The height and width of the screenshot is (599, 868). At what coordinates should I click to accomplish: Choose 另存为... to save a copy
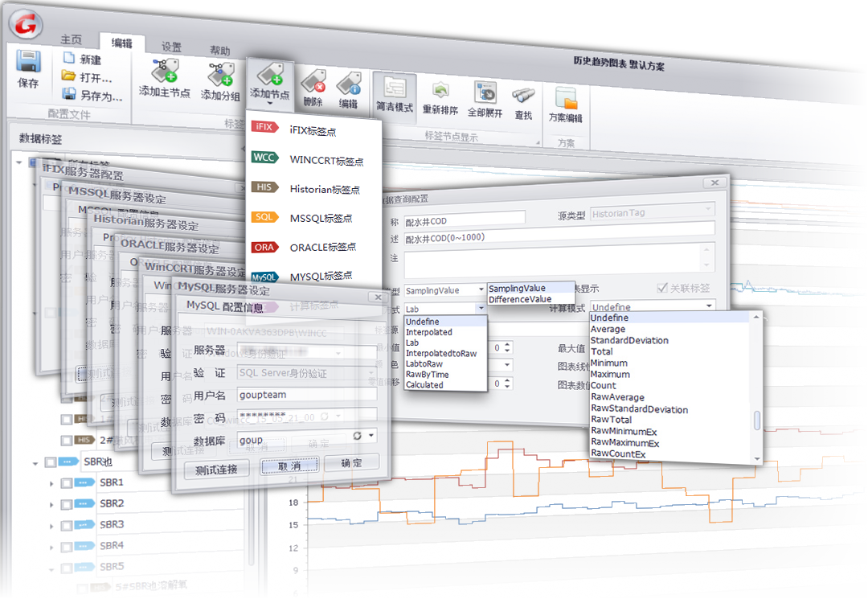click(x=92, y=95)
